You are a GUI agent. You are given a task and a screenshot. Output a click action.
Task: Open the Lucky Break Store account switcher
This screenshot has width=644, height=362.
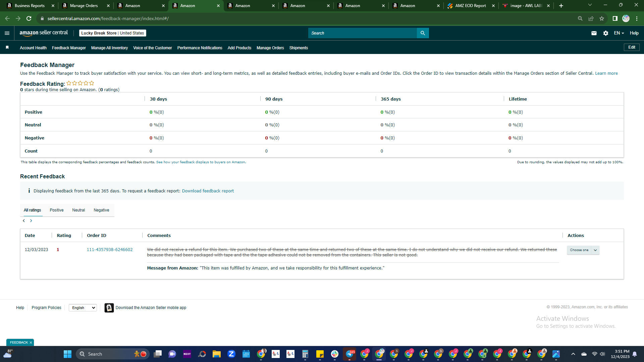click(113, 33)
